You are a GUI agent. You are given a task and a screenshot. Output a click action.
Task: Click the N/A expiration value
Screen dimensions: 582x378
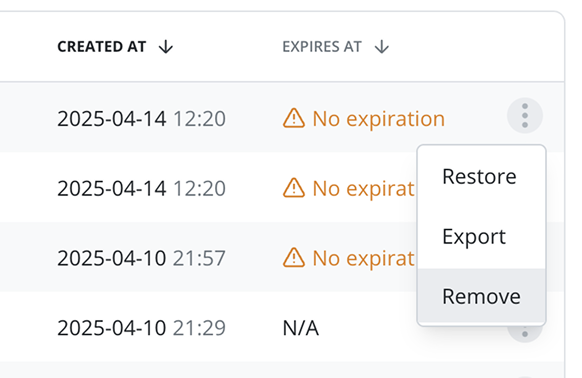[x=300, y=328]
